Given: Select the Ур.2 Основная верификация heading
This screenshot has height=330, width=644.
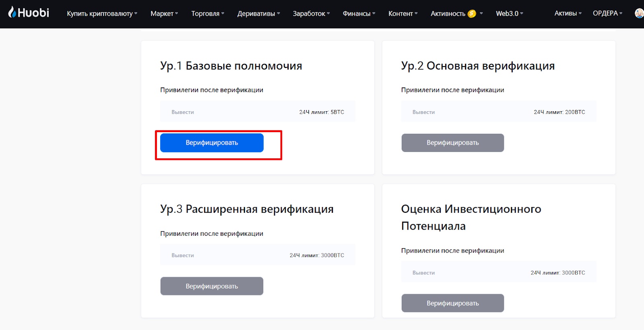Looking at the screenshot, I should 478,66.
